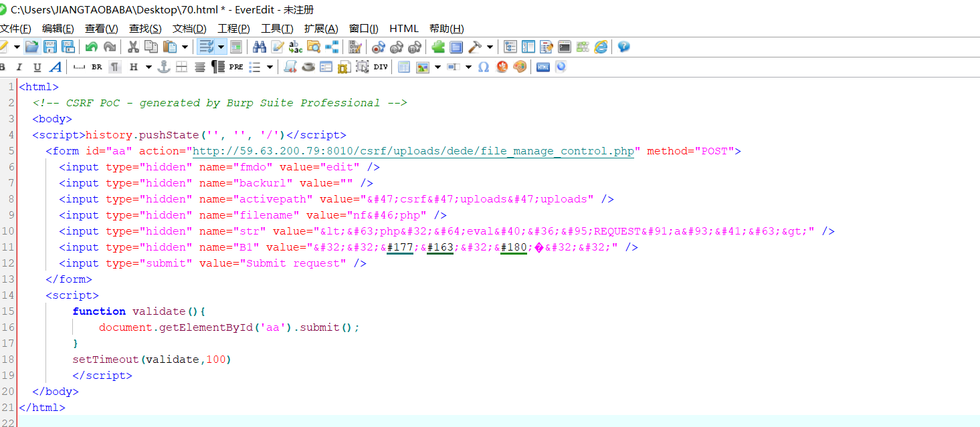Click the Save floppy disk icon

50,47
